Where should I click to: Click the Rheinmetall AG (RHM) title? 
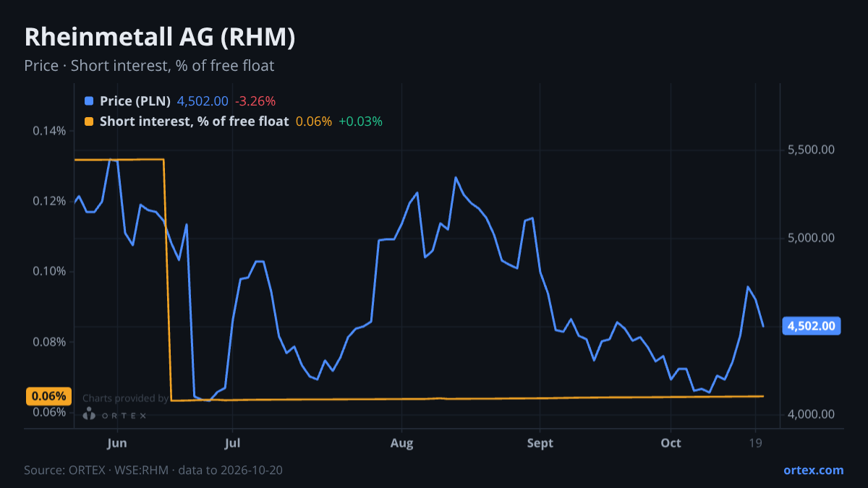160,37
